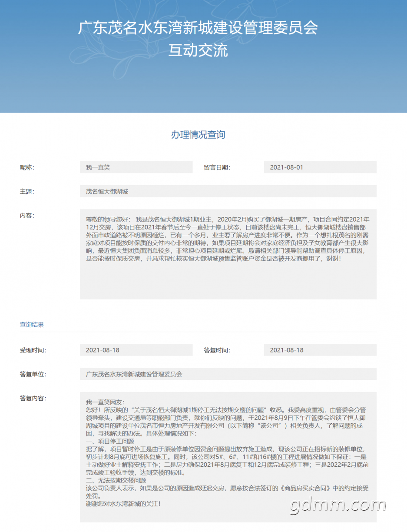
Task: Click the 答复单位 label
Action: pyautogui.click(x=33, y=374)
